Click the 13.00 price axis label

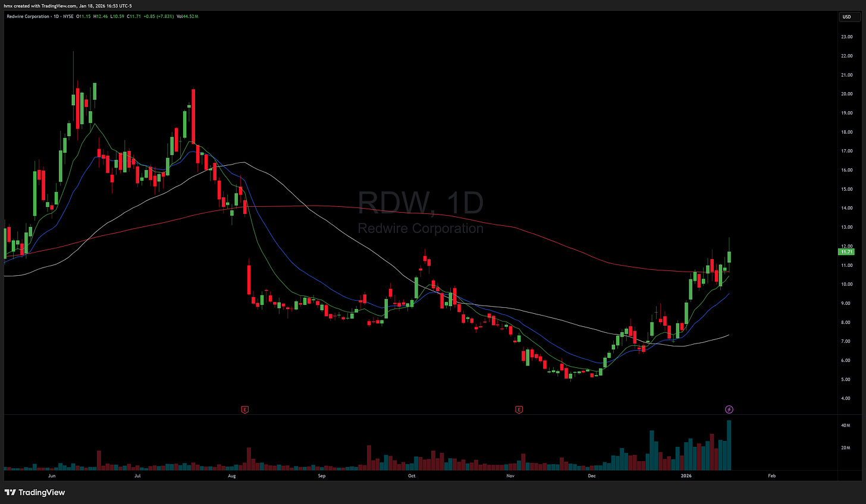pos(846,227)
